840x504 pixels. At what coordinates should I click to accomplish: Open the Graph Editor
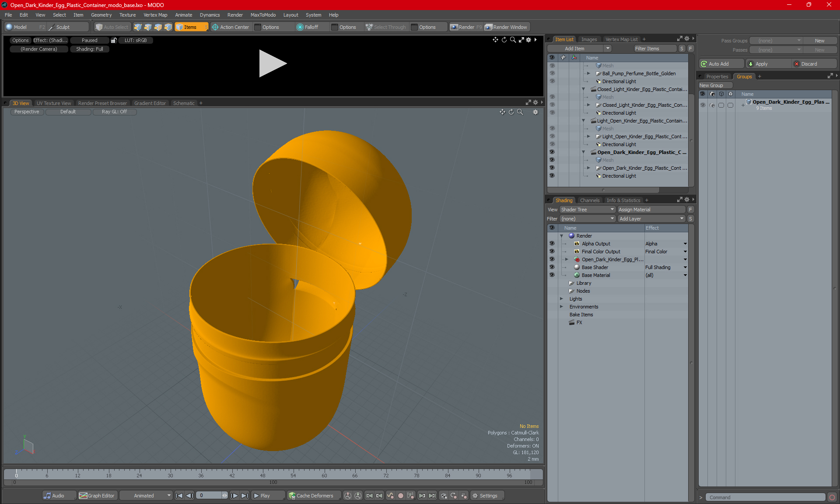97,496
